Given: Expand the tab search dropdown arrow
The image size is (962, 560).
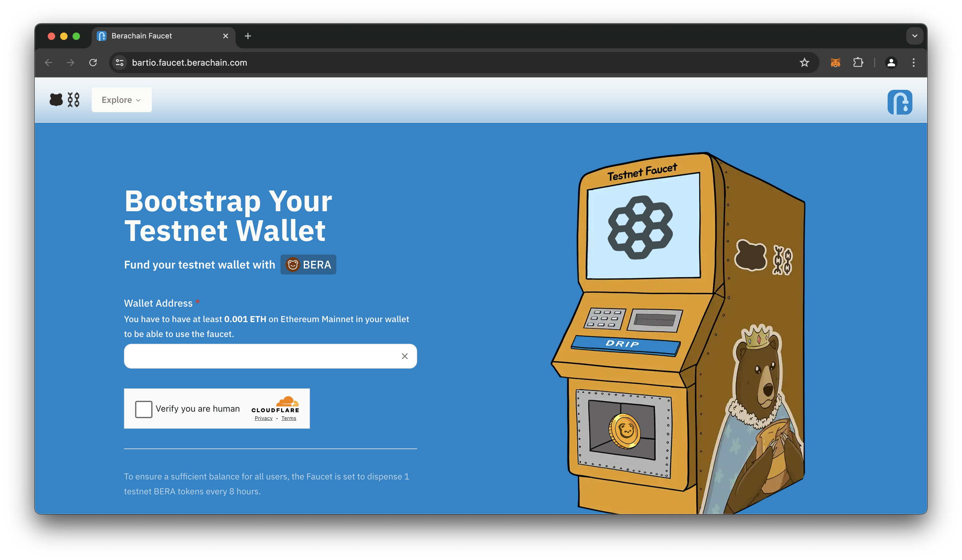Looking at the screenshot, I should pyautogui.click(x=915, y=36).
